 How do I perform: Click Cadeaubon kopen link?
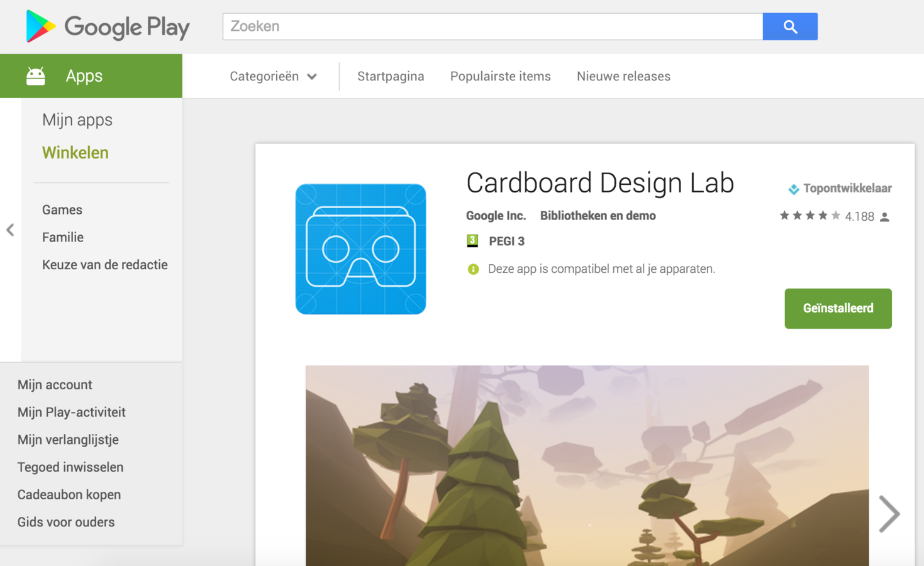[x=69, y=494]
